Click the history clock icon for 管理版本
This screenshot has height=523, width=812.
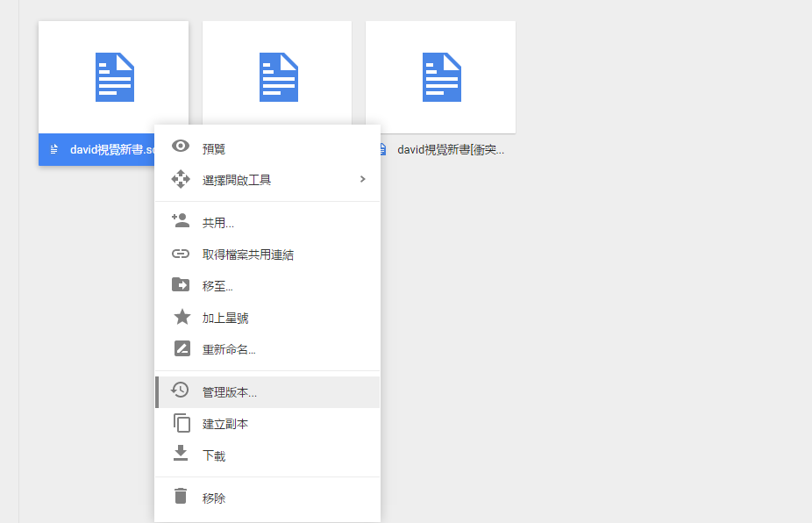point(180,390)
